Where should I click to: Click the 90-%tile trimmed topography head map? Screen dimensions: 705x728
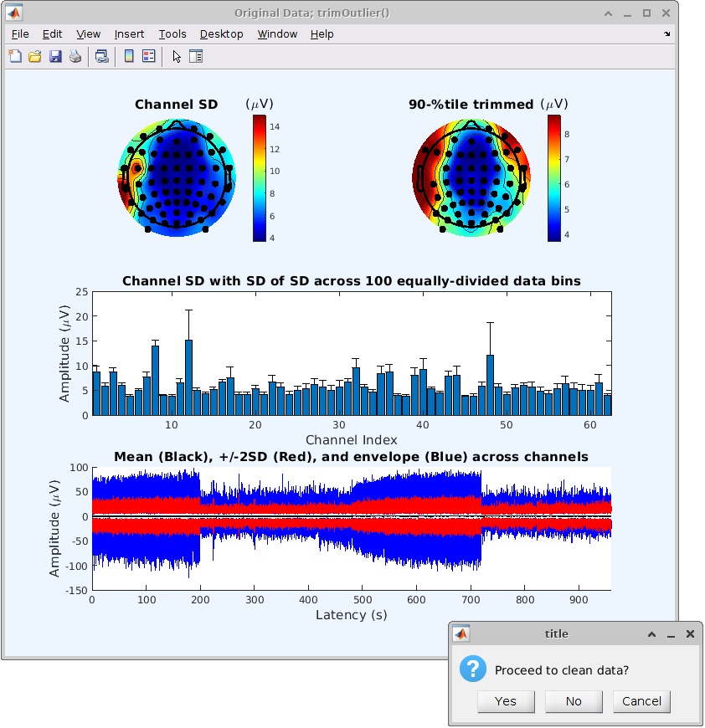pos(471,177)
